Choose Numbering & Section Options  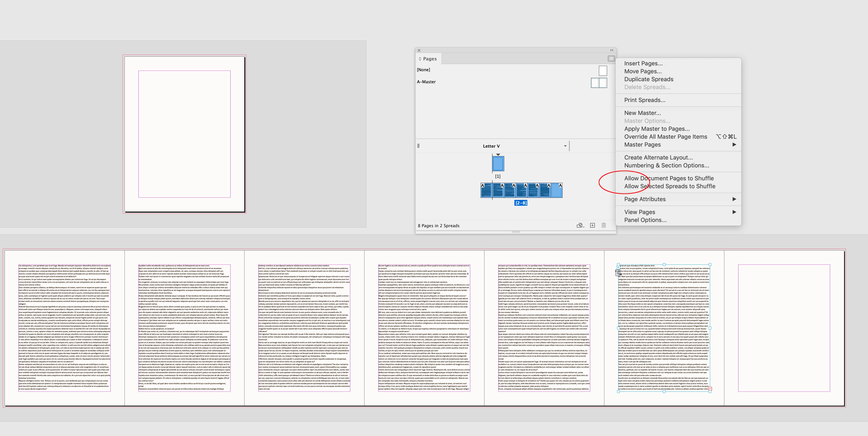tap(666, 166)
